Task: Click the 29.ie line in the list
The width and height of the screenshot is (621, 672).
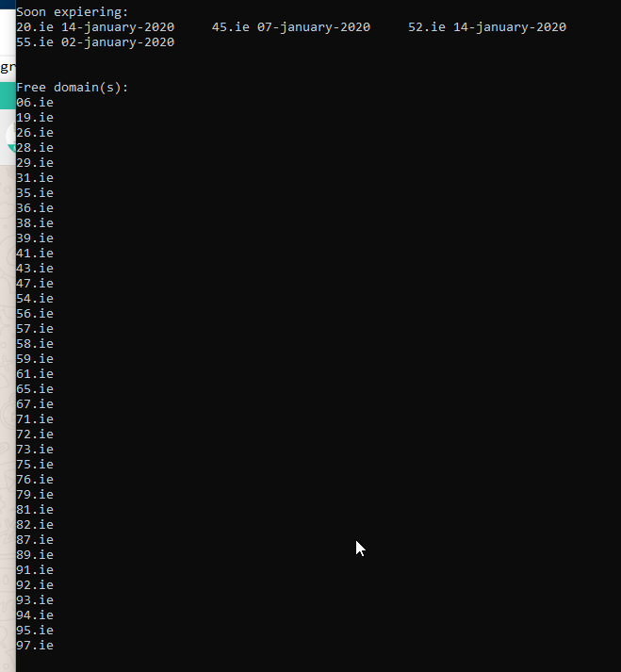Action: [35, 163]
